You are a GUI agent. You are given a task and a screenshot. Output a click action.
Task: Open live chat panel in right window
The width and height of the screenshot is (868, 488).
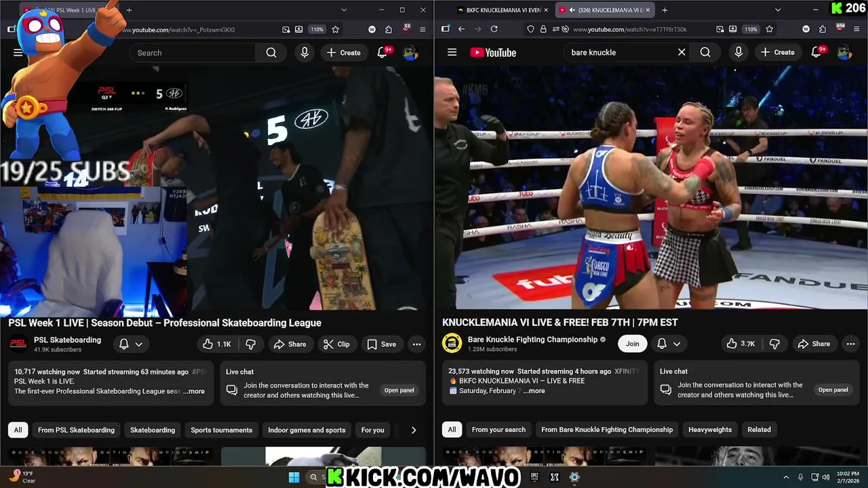click(833, 390)
